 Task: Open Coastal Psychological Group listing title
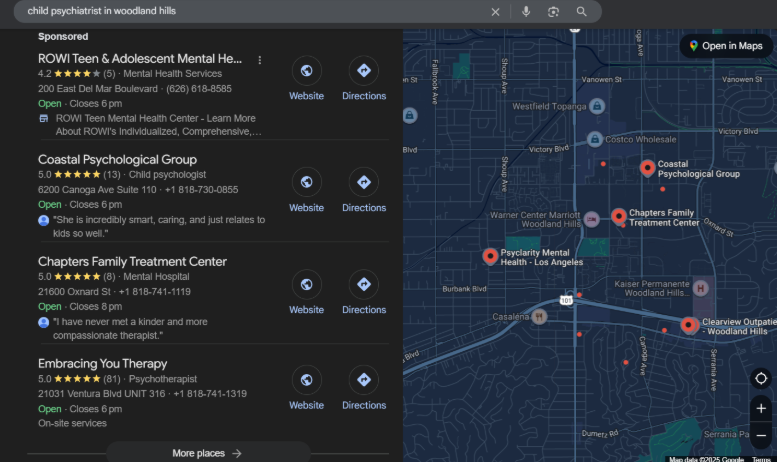[x=117, y=160]
